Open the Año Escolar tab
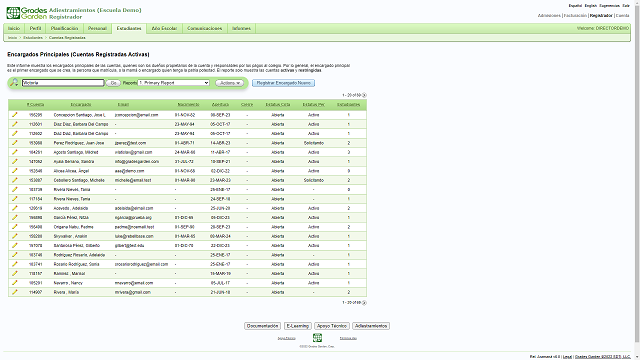The width and height of the screenshot is (640, 360). coord(164,29)
